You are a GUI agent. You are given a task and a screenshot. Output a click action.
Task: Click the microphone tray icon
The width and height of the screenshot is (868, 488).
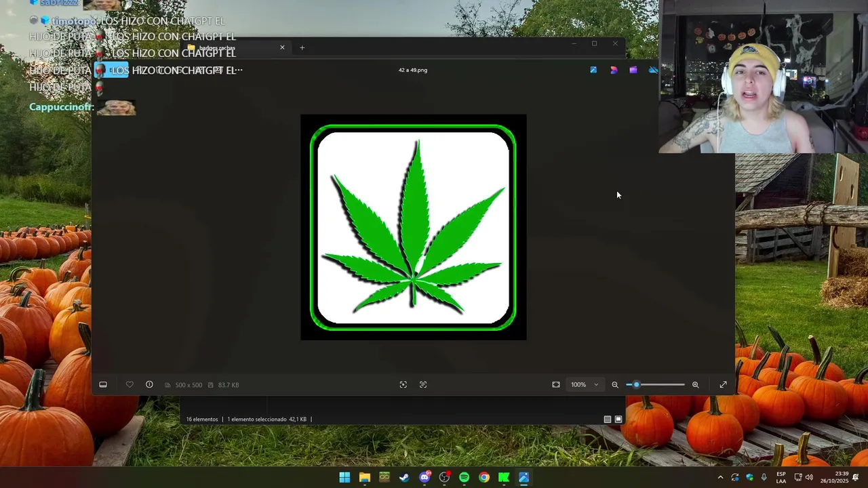[x=764, y=478]
